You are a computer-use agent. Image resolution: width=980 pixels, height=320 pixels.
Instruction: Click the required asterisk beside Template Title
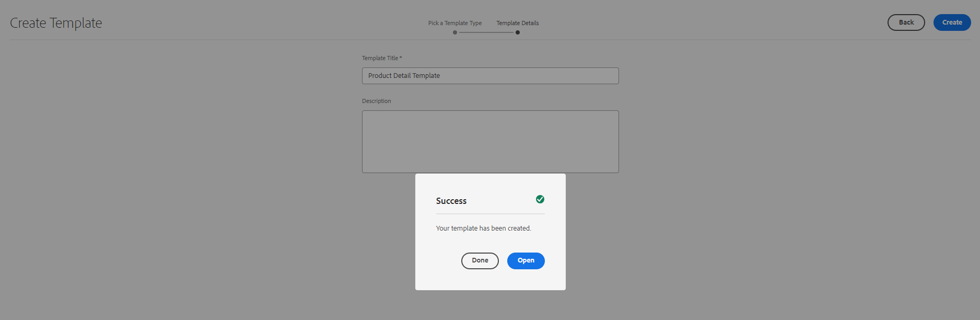pyautogui.click(x=401, y=58)
